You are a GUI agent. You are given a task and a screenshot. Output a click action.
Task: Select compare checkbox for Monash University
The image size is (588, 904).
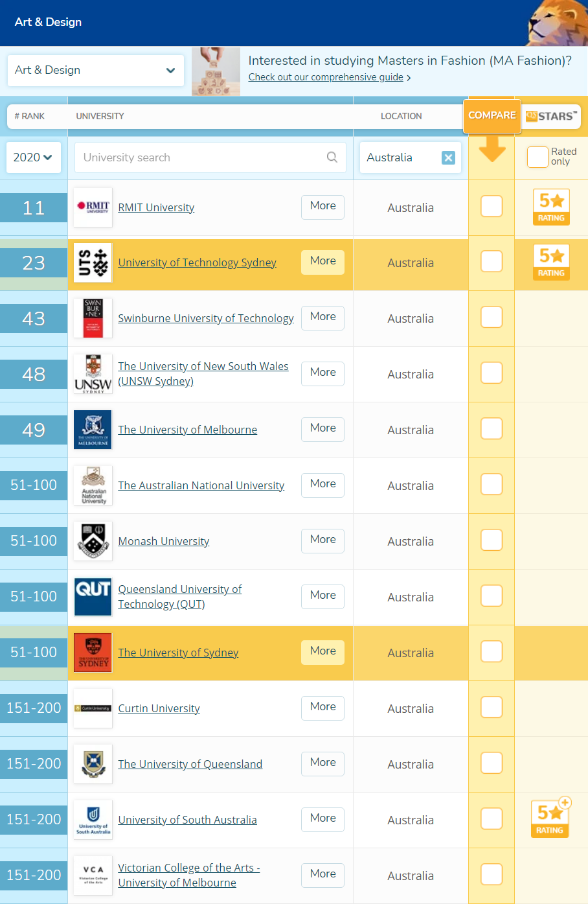492,540
